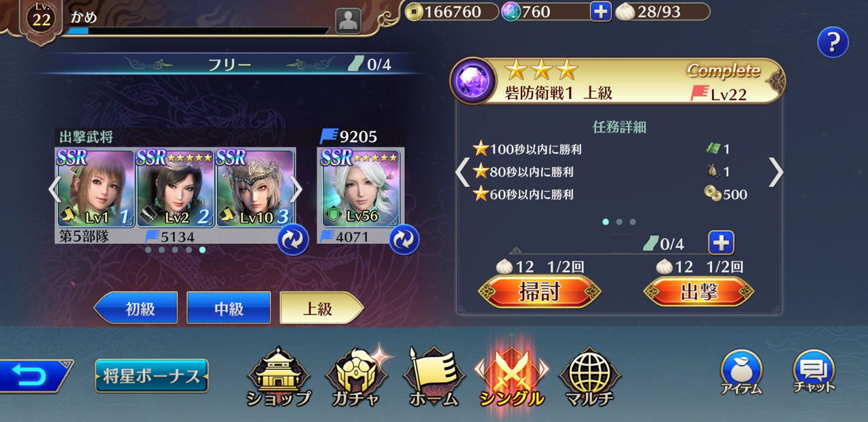
Task: Select the 初級 difficulty tab
Action: point(136,308)
